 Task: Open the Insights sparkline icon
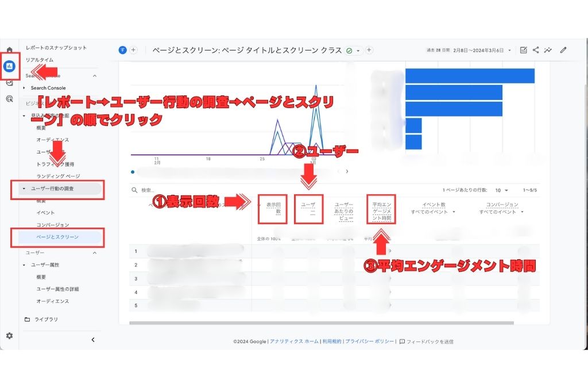(x=549, y=50)
